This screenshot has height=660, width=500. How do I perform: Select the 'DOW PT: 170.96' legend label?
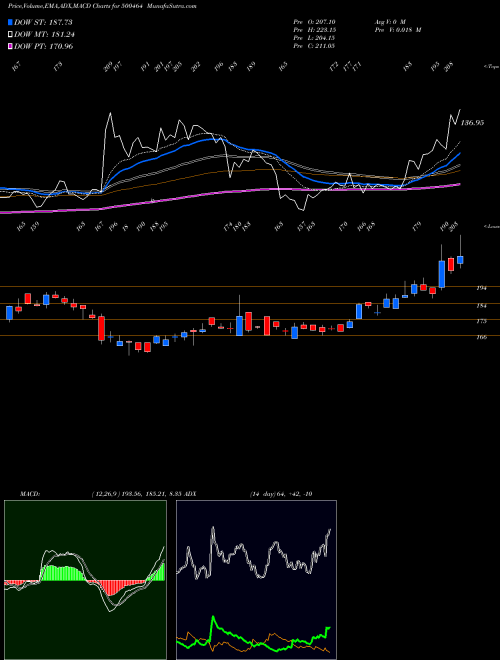44,46
